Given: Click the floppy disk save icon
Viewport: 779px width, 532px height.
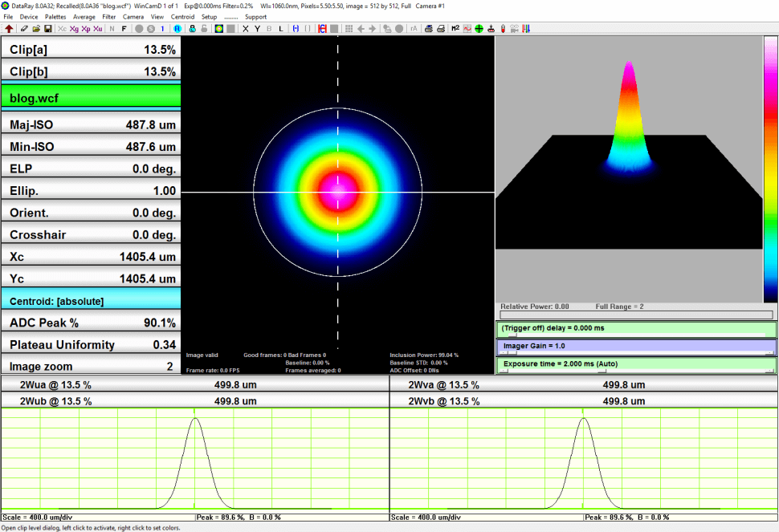Looking at the screenshot, I should tap(47, 29).
